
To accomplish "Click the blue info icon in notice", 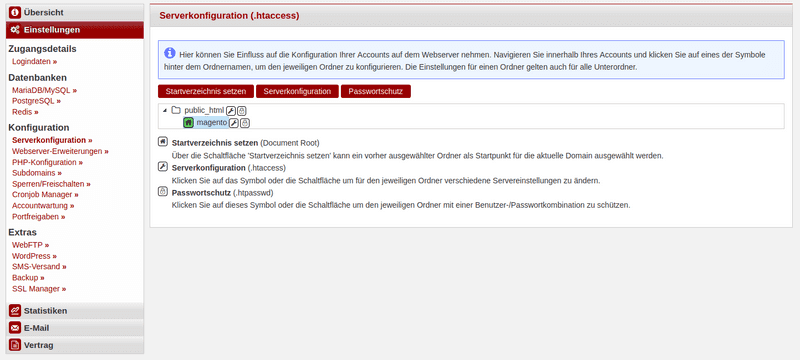I will coord(169,53).
